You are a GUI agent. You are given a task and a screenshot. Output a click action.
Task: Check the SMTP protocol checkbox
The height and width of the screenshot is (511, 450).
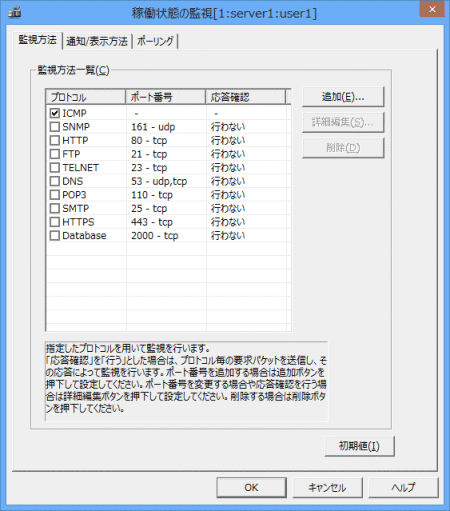55,208
